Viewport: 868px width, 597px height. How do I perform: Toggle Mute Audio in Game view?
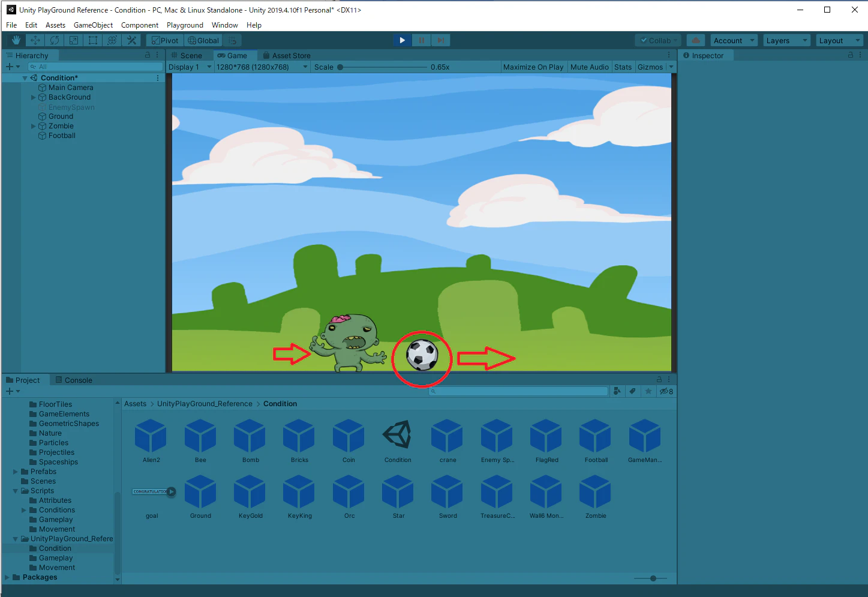[590, 67]
